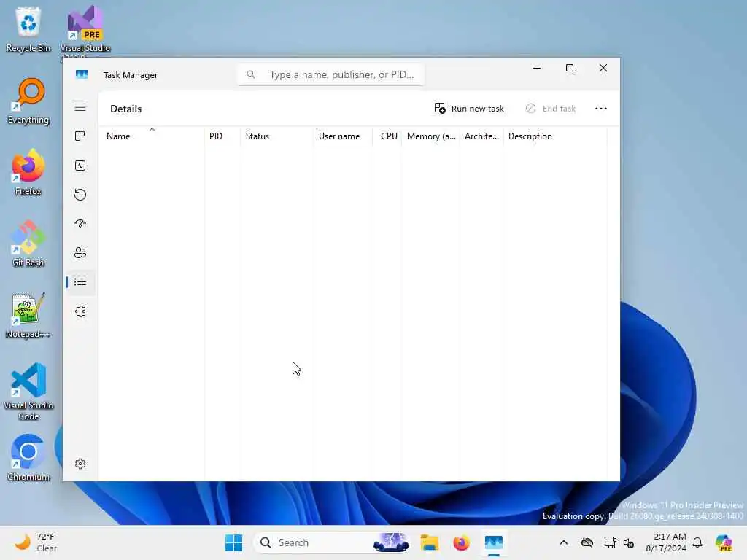
Task: Click the End task button
Action: [551, 109]
